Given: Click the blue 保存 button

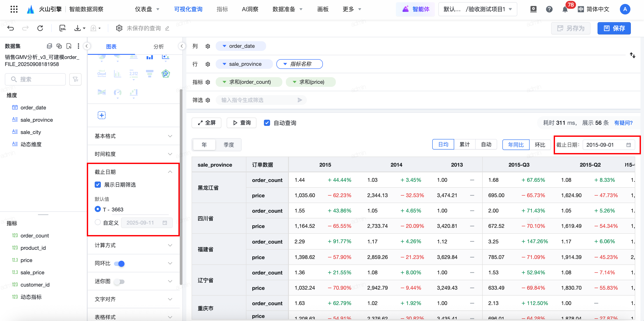Looking at the screenshot, I should pyautogui.click(x=614, y=28).
